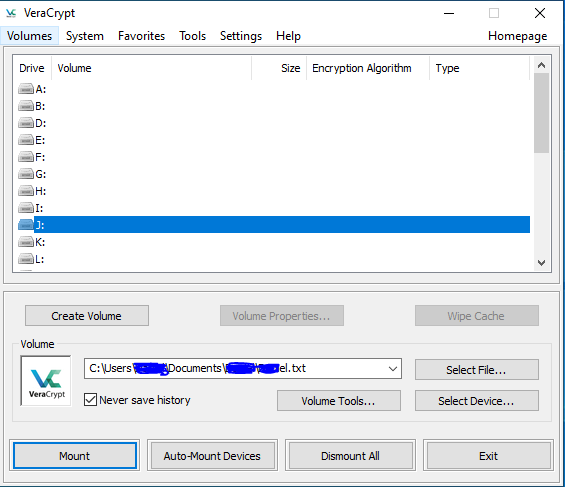Click the Drive column header

click(32, 68)
